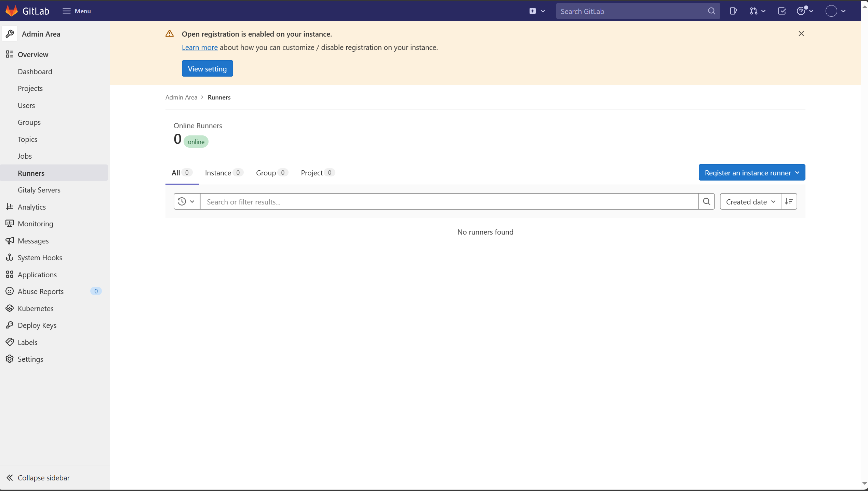
Task: Select Runners in sidebar
Action: [54, 173]
